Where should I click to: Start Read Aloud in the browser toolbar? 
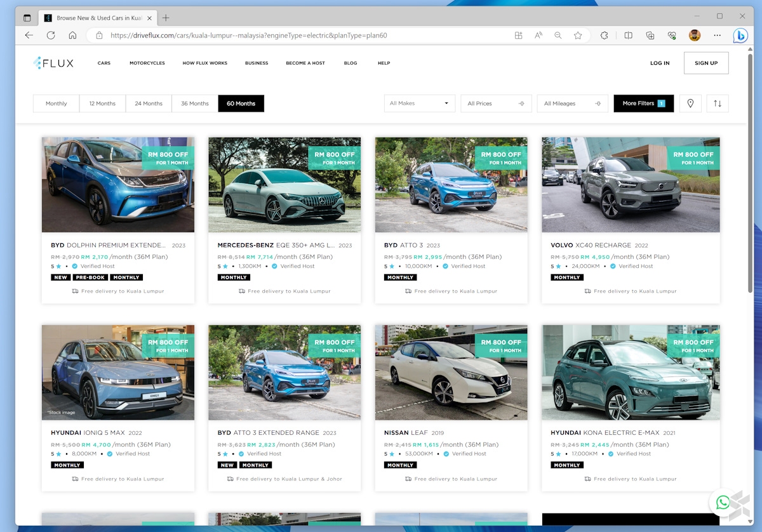pos(537,36)
